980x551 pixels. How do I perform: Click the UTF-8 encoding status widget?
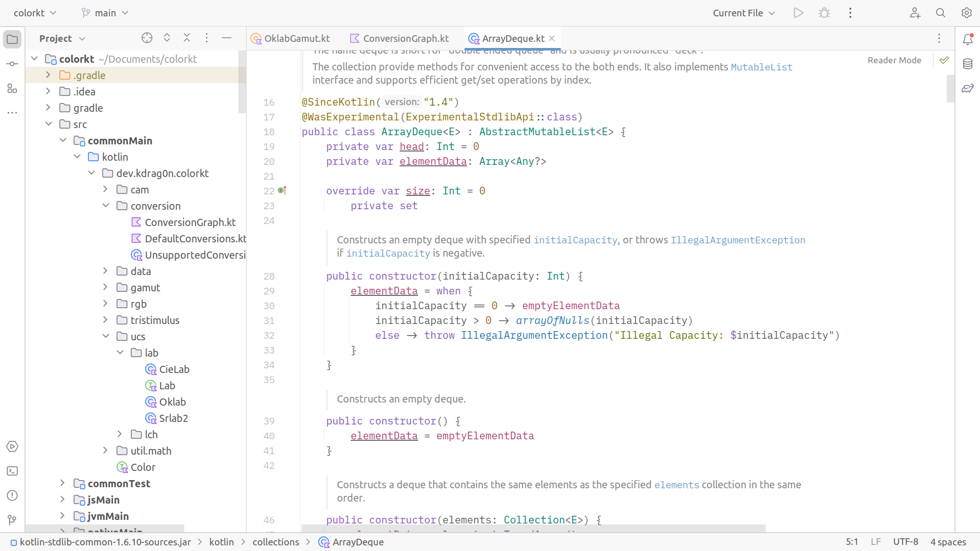pos(905,542)
